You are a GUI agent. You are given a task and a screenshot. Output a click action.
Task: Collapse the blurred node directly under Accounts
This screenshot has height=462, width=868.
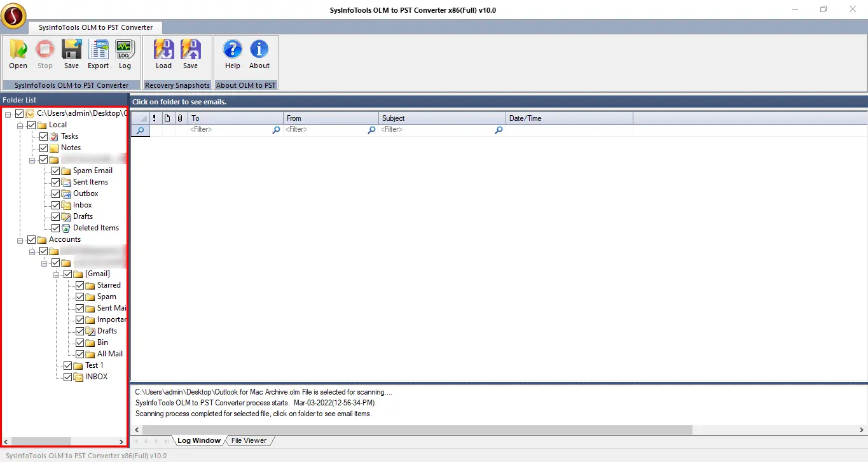32,251
